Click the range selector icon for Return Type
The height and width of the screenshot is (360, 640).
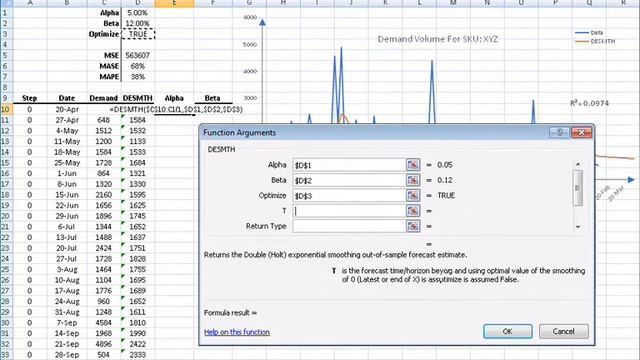click(413, 226)
